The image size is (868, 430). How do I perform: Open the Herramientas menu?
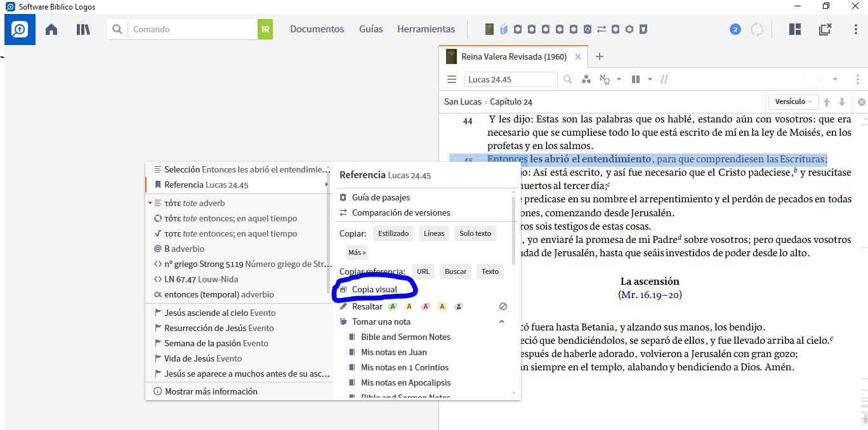coord(426,29)
